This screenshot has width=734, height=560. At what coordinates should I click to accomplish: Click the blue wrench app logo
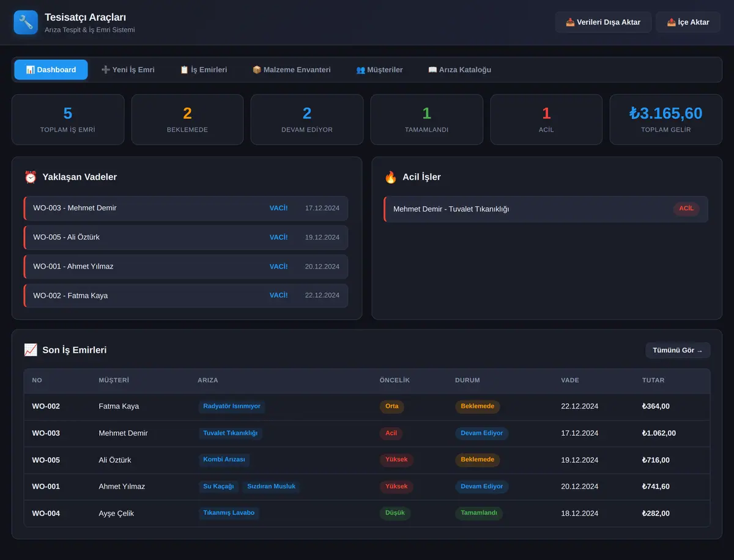point(26,22)
